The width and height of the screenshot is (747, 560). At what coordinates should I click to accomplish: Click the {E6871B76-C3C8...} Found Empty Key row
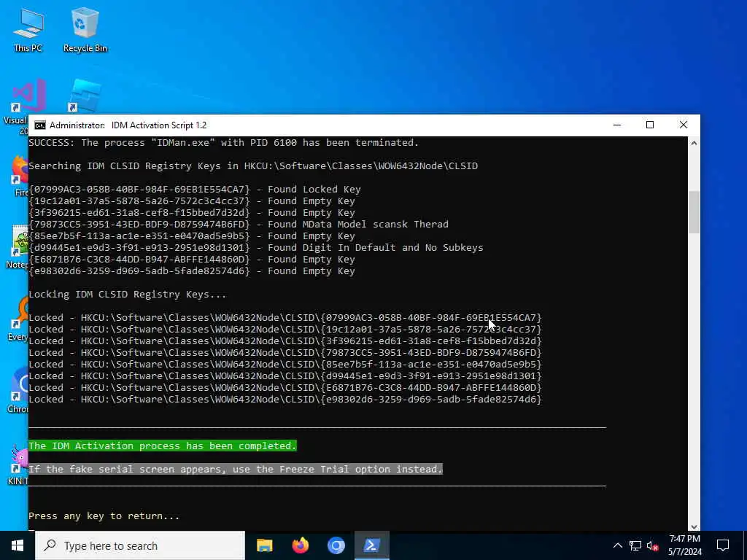[192, 259]
